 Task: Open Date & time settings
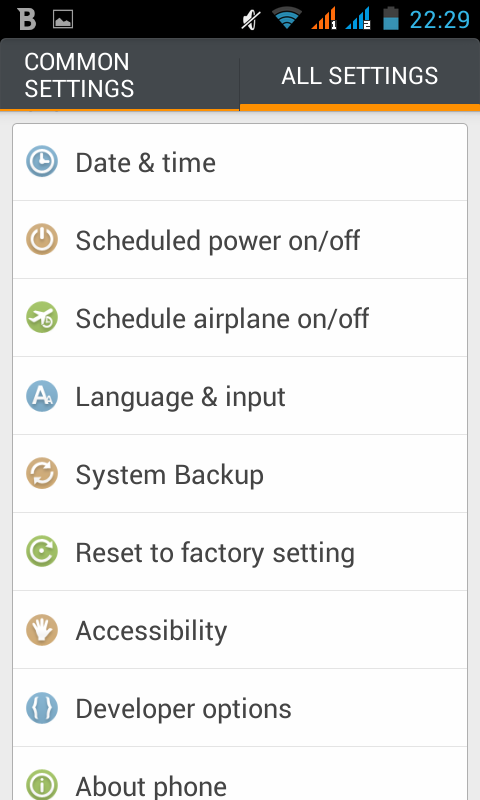pyautogui.click(x=240, y=162)
